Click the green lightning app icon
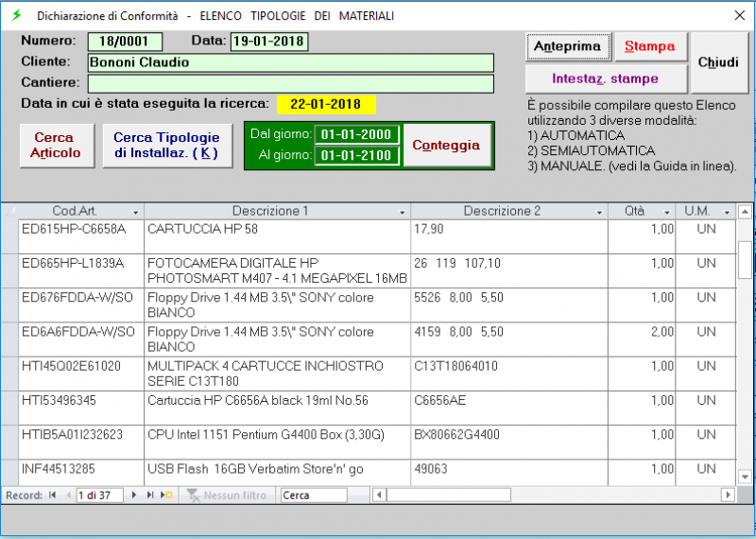The image size is (756, 539). tap(16, 16)
